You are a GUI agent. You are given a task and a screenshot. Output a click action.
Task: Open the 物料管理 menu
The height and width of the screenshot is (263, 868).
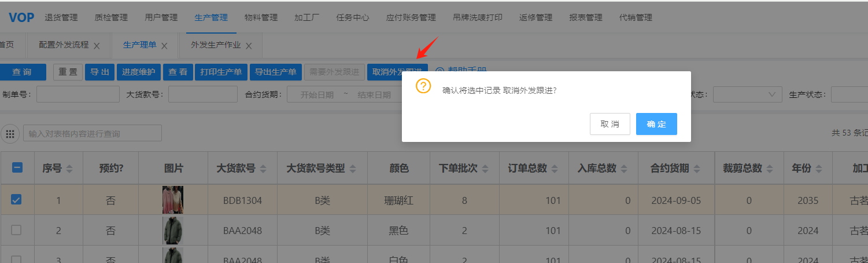[x=261, y=17]
